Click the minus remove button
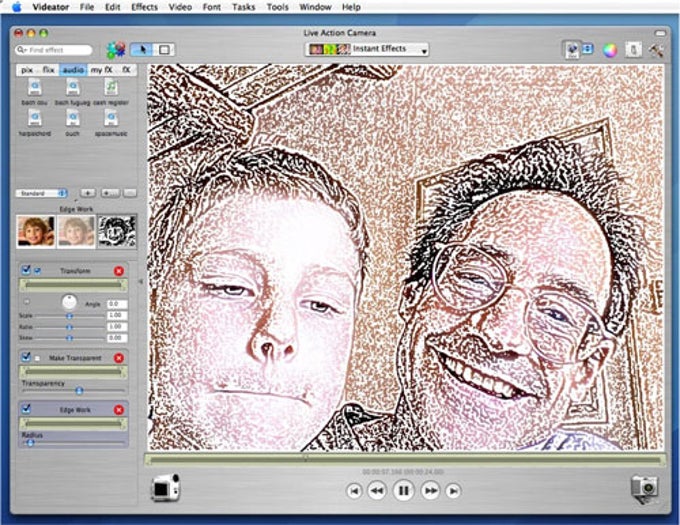 pyautogui.click(x=130, y=193)
